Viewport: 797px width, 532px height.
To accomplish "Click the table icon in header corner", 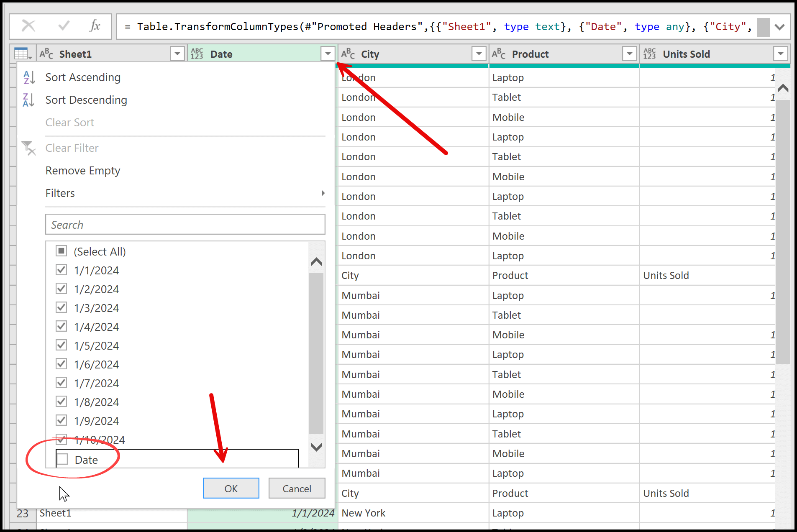I will (22, 54).
